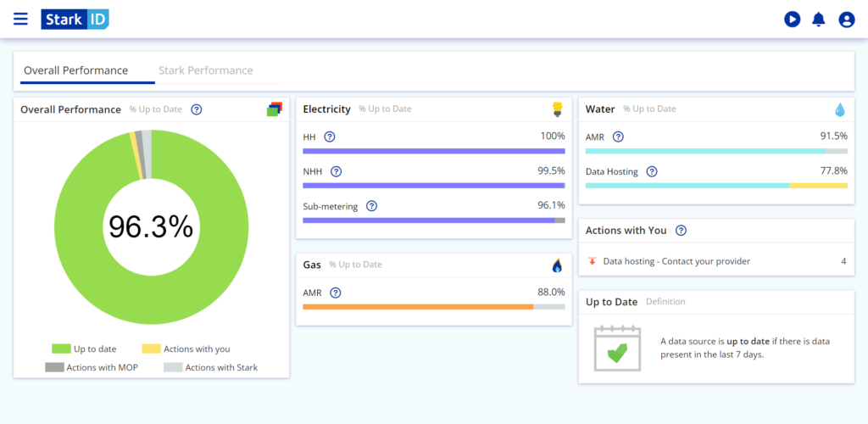Viewport: 868px width, 424px height.
Task: Click the help icon beside NHH
Action: click(336, 171)
